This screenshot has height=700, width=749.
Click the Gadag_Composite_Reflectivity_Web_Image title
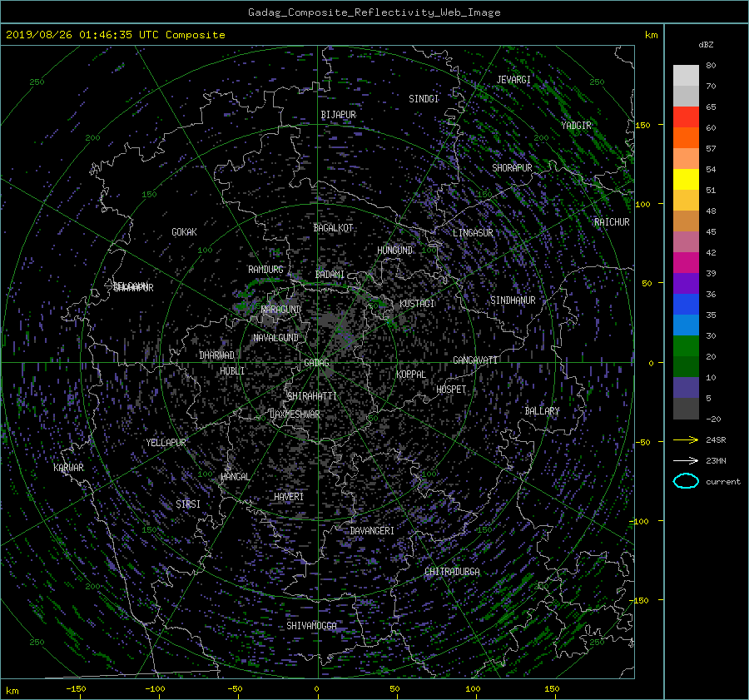[x=374, y=12]
